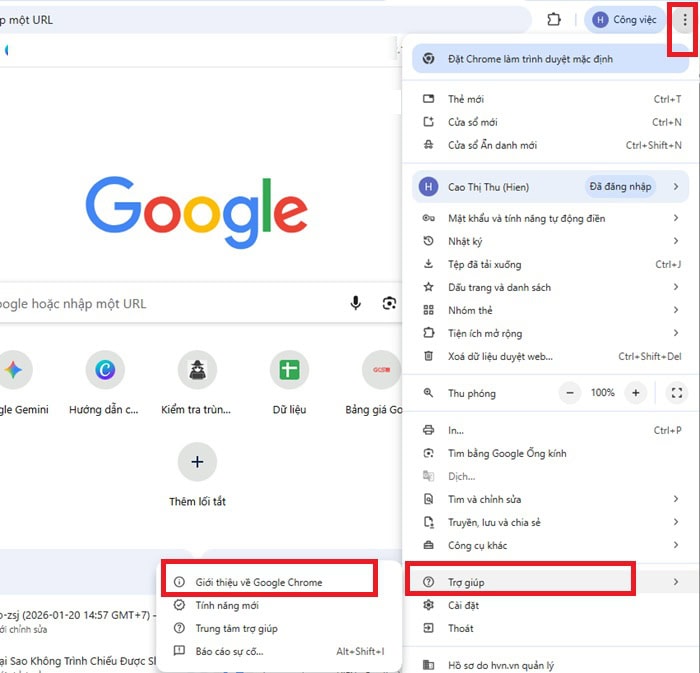Select Báo cáo sự cố...
The width and height of the screenshot is (700, 673).
pos(280,652)
